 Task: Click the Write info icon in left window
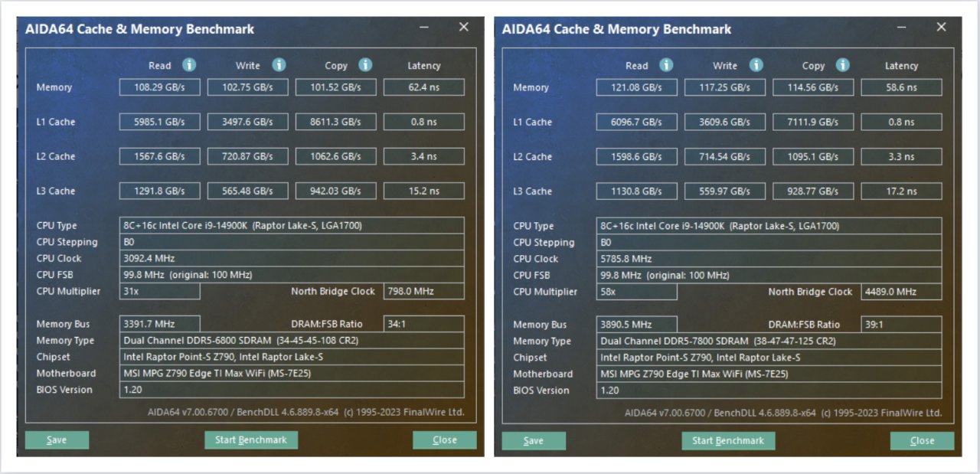[x=279, y=65]
